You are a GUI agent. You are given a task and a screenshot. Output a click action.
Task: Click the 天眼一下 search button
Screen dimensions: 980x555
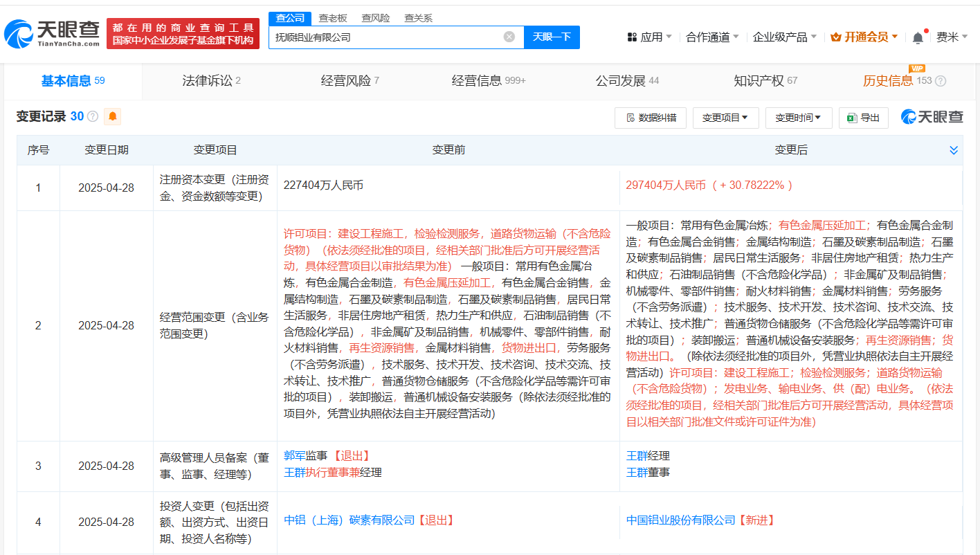(x=552, y=37)
